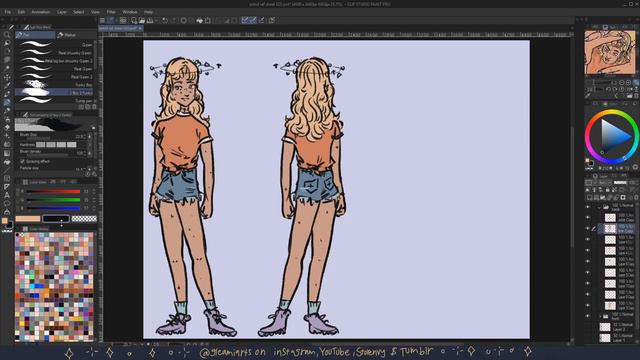Select the Text 'A' tool
The height and width of the screenshot is (360, 640).
point(7,195)
